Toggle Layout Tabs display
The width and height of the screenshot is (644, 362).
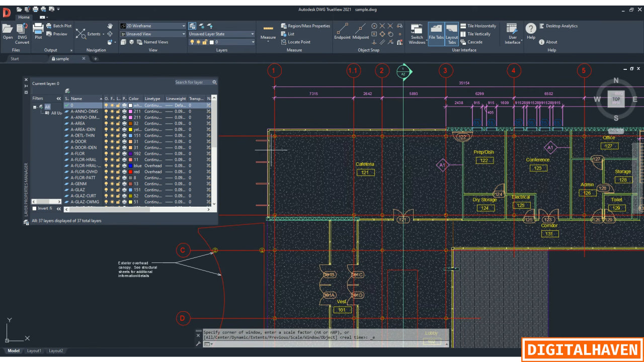(452, 33)
